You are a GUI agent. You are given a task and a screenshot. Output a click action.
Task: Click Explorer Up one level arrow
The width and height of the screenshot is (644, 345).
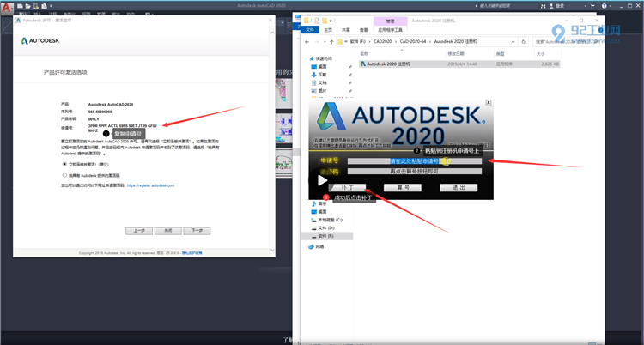click(331, 42)
